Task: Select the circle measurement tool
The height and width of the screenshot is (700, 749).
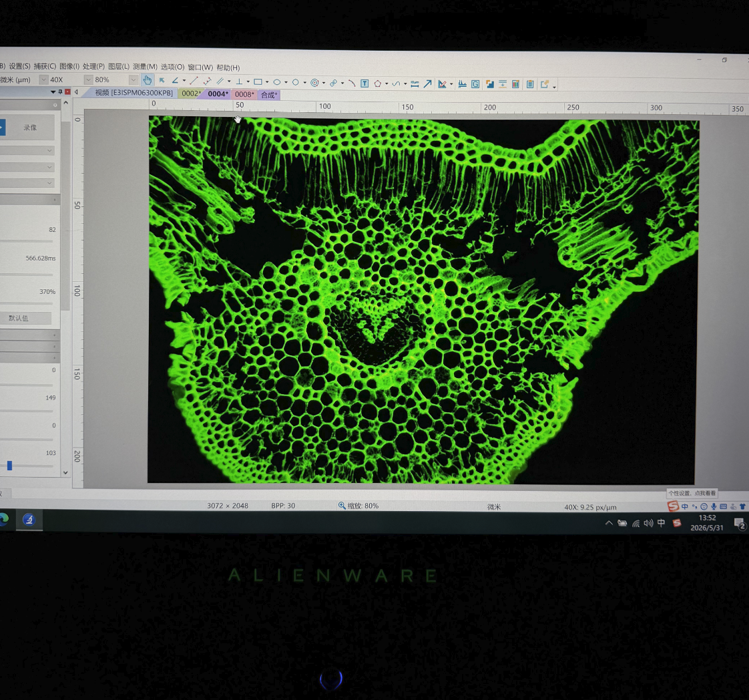Action: pos(296,82)
